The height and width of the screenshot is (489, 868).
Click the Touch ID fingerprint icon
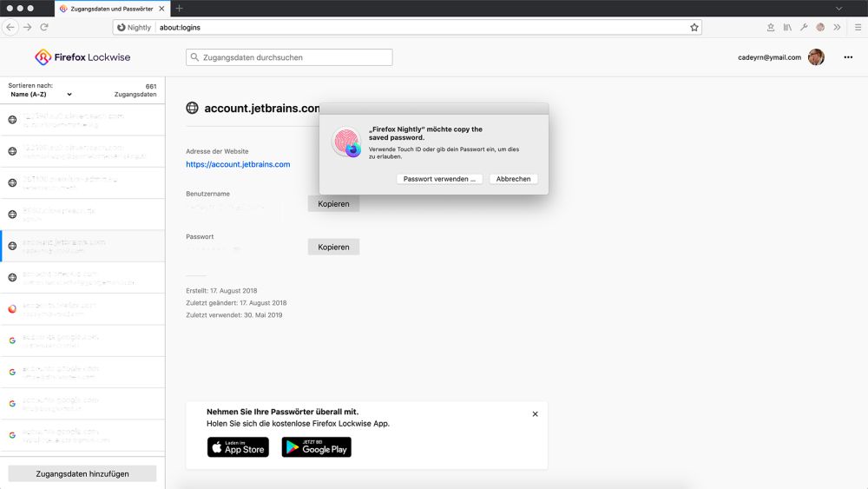[x=346, y=142]
